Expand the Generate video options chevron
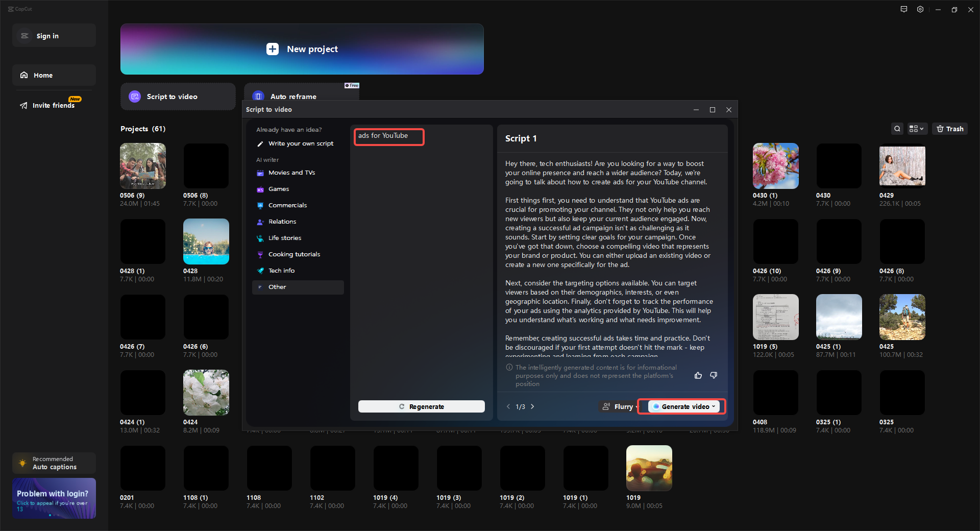 tap(714, 406)
